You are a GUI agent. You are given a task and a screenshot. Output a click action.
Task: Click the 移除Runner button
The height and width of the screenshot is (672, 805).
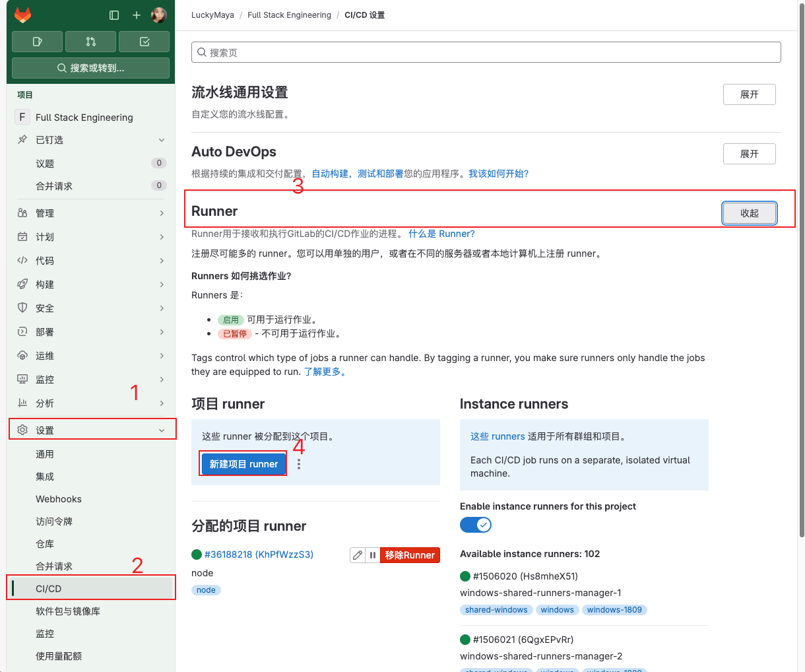tap(410, 555)
